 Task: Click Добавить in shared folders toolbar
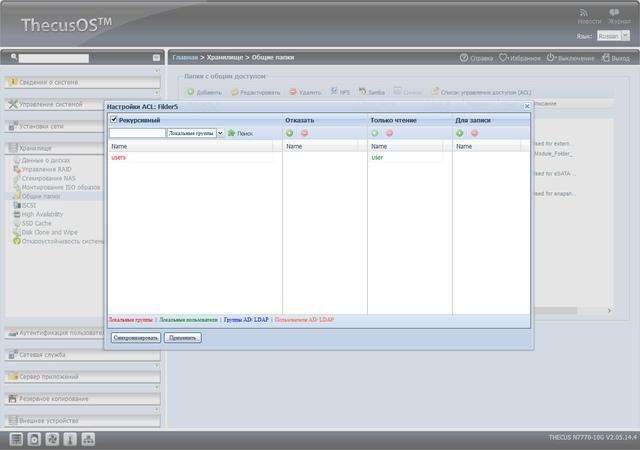[204, 92]
